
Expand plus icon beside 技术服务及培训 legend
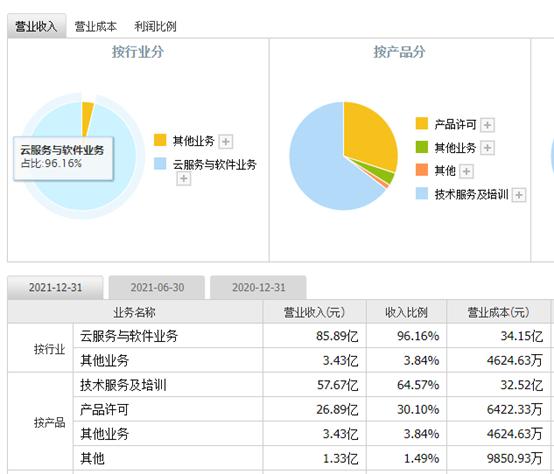519,195
